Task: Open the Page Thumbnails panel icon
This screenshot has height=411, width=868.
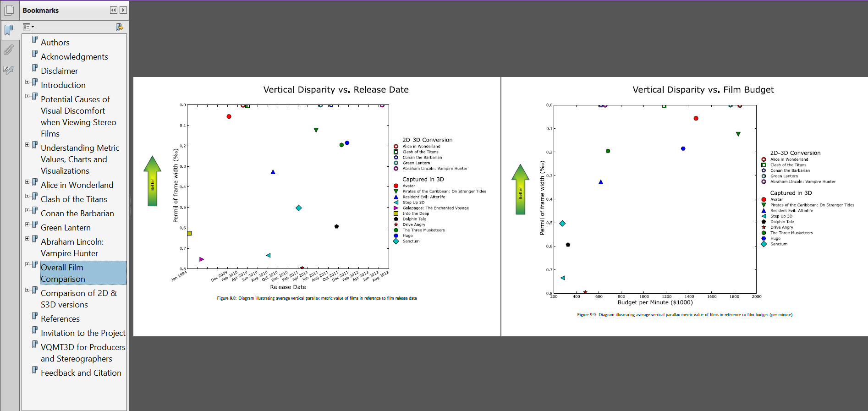Action: (x=9, y=10)
